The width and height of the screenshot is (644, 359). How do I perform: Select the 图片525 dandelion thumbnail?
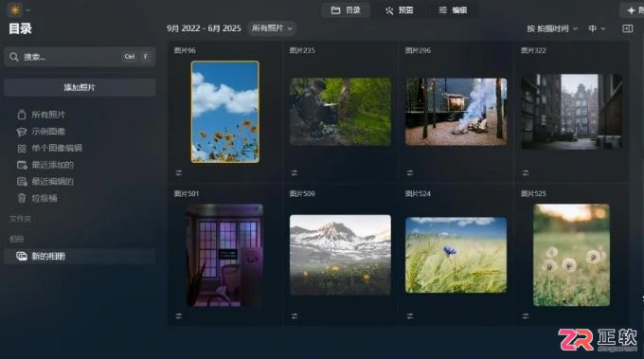(571, 255)
